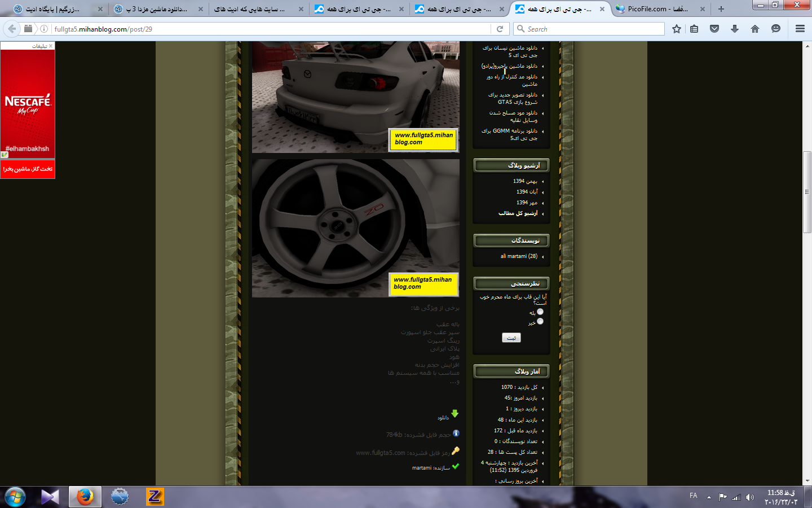Click the green checkmark beside martami creator
This screenshot has height=508, width=812.
tap(456, 466)
